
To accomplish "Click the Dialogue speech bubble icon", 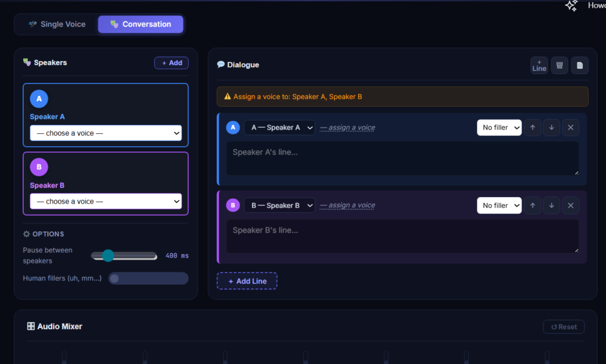I will pos(221,65).
